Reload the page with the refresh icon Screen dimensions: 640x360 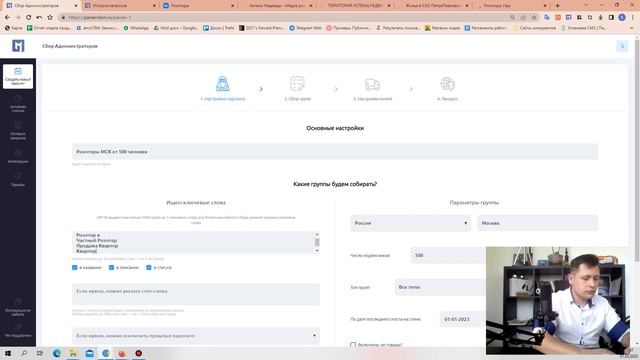tap(28, 18)
